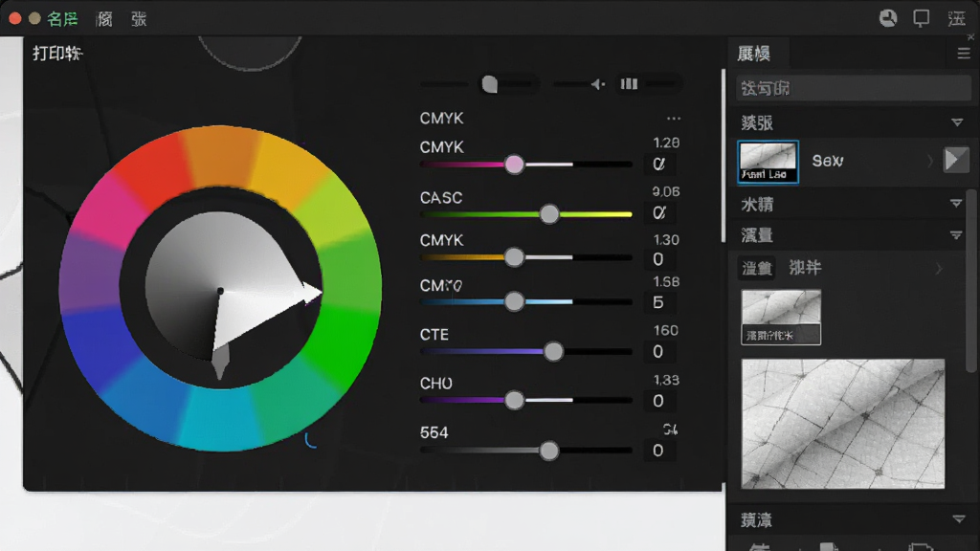Switch to the right panel's top-left tab
Viewport: 980px width, 551px height.
759,54
